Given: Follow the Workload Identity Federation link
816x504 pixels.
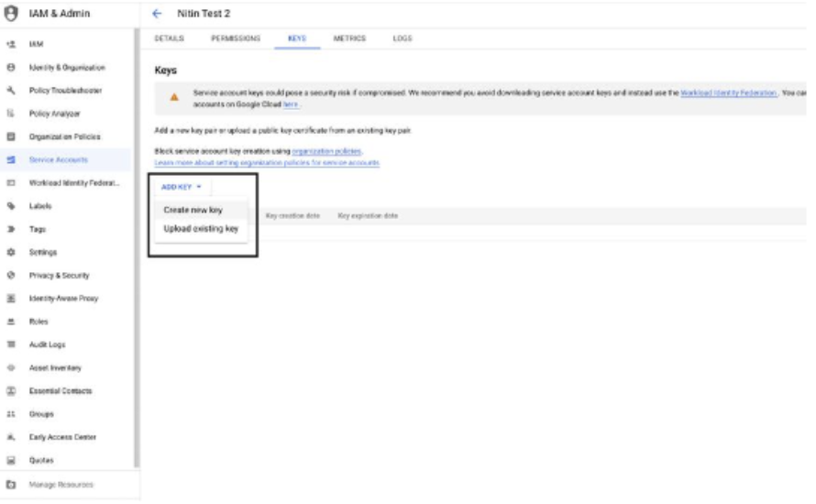Looking at the screenshot, I should [729, 93].
